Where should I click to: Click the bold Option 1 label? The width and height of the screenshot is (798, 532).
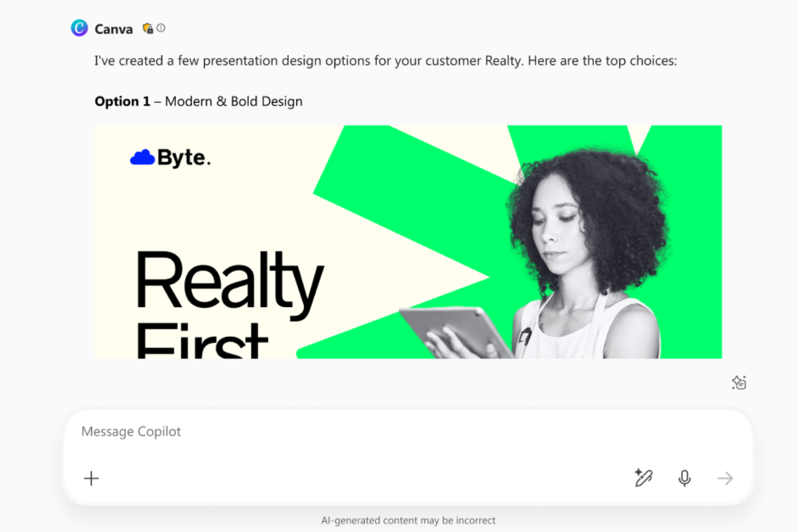pyautogui.click(x=123, y=101)
